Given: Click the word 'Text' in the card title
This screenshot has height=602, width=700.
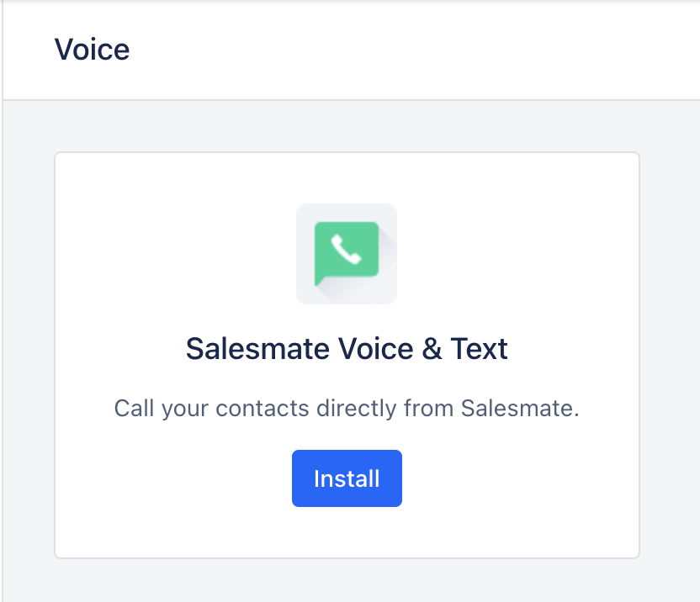Looking at the screenshot, I should click(479, 348).
